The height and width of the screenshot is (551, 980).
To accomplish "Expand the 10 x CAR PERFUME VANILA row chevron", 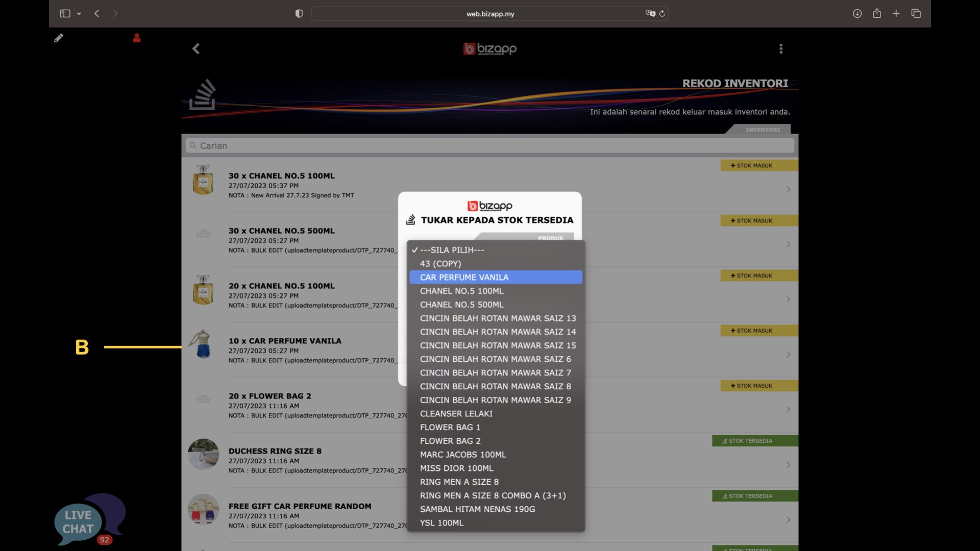I will (789, 355).
